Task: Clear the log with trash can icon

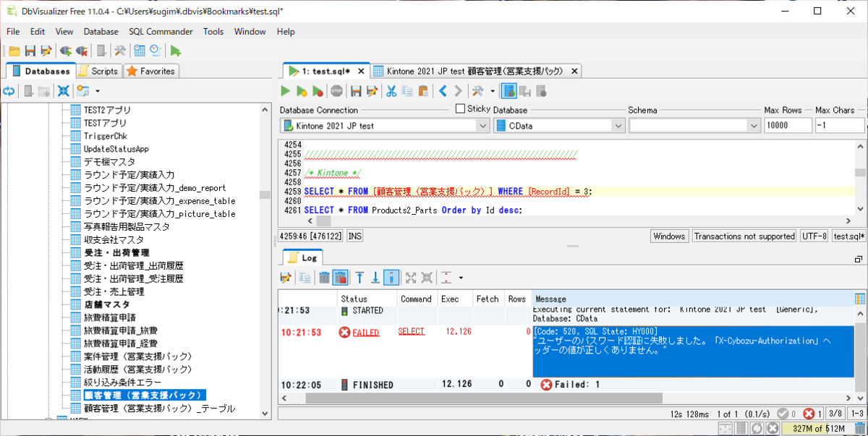Action: [324, 277]
